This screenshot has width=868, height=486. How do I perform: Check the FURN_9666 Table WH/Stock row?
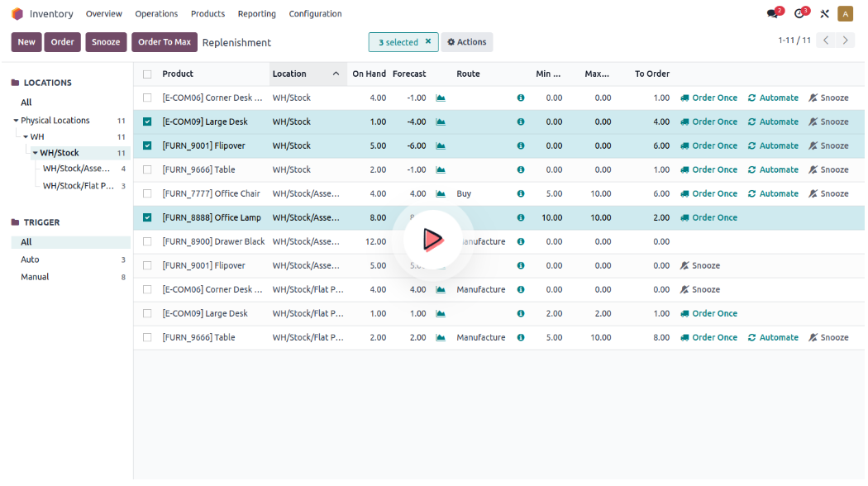pos(147,170)
